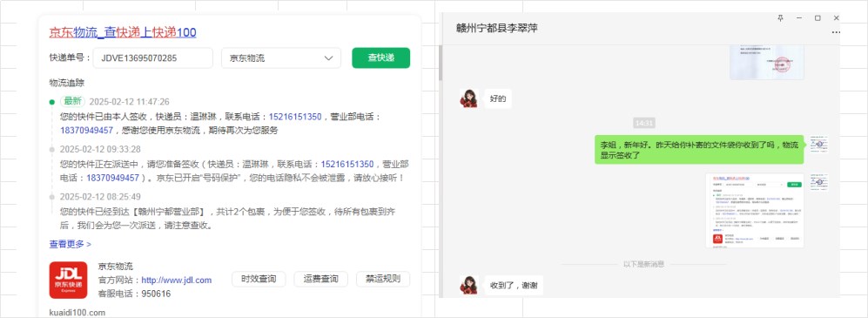Click the 物流追踪 heading
868x318 pixels.
pyautogui.click(x=66, y=83)
